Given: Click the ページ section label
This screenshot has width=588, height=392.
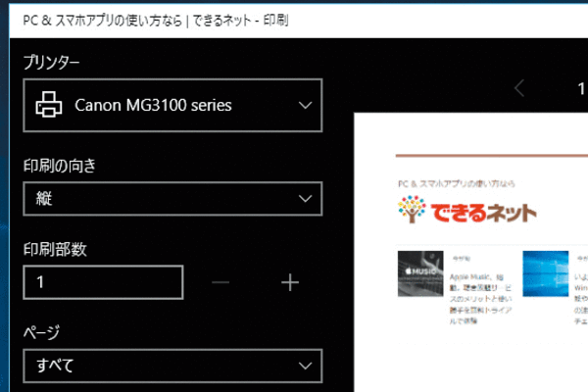Looking at the screenshot, I should tap(41, 332).
